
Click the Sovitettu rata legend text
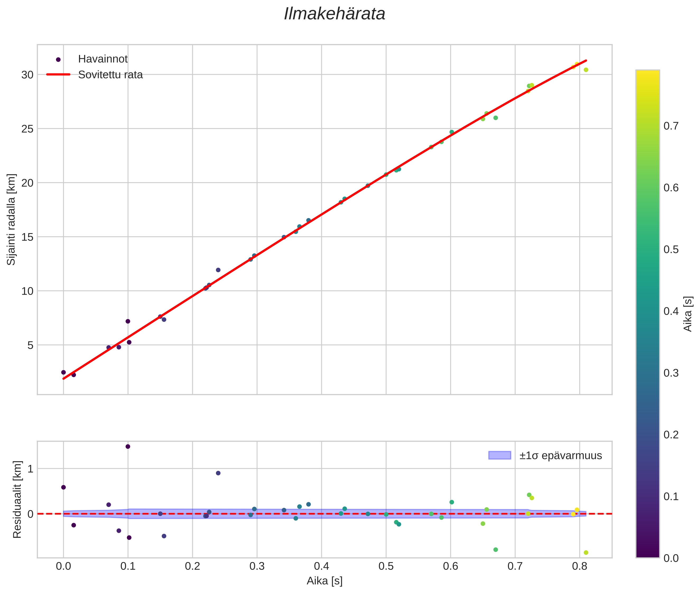coord(110,75)
